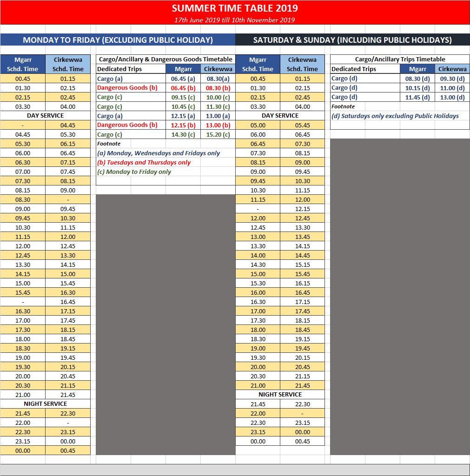Click the red '13.00 (b)' time
Screen dimensions: 470x476
218,126
